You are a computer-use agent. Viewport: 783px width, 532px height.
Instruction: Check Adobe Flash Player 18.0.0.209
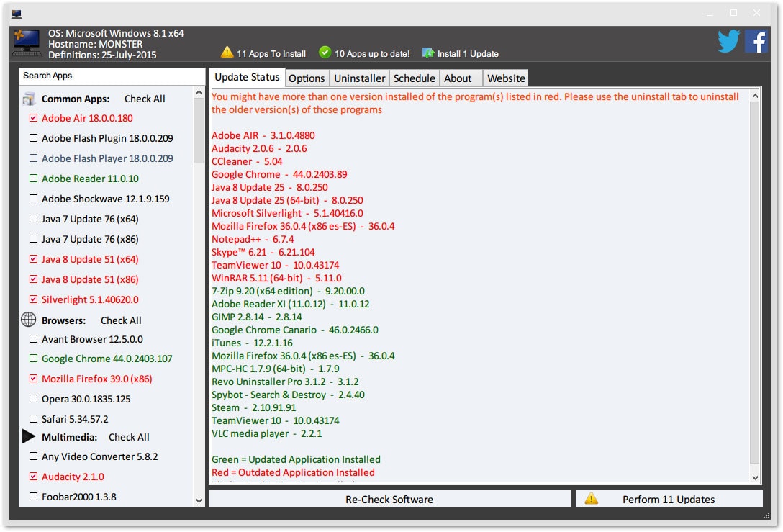(33, 158)
